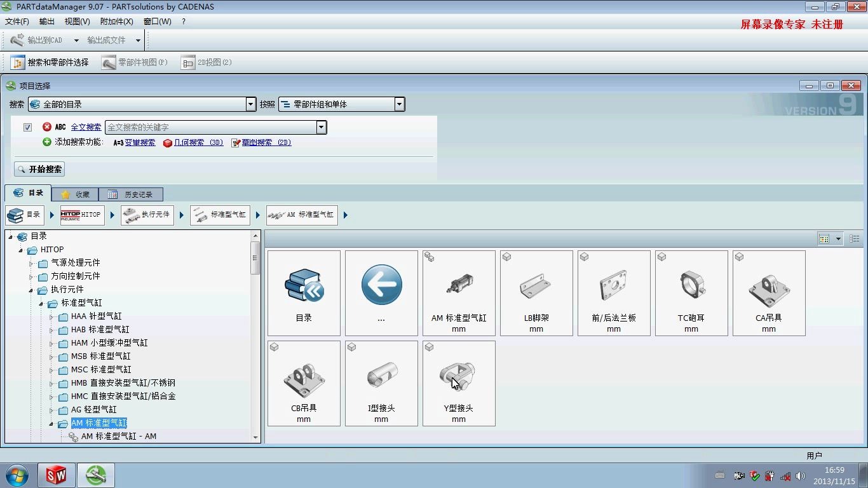Launch SolidWorks from the taskbar
Image resolution: width=868 pixels, height=488 pixels.
pos(56,475)
